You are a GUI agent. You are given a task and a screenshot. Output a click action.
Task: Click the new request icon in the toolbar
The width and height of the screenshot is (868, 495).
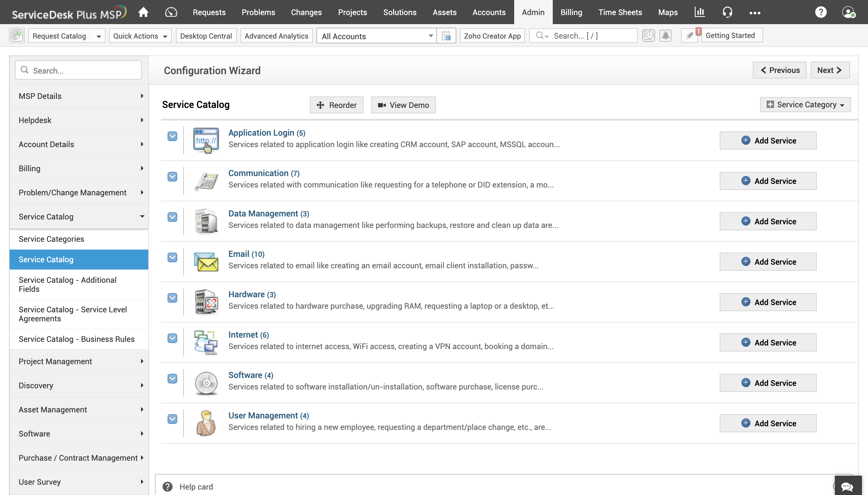(17, 35)
